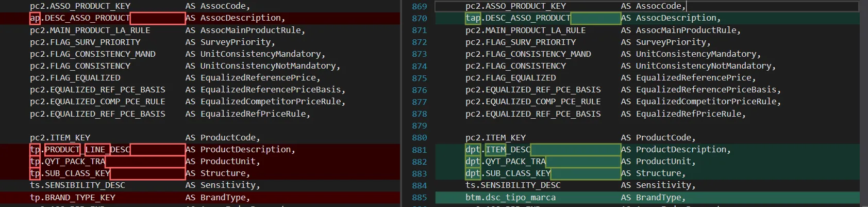
Task: Click pc2.ITEM_KEY on line 880
Action: (495, 138)
